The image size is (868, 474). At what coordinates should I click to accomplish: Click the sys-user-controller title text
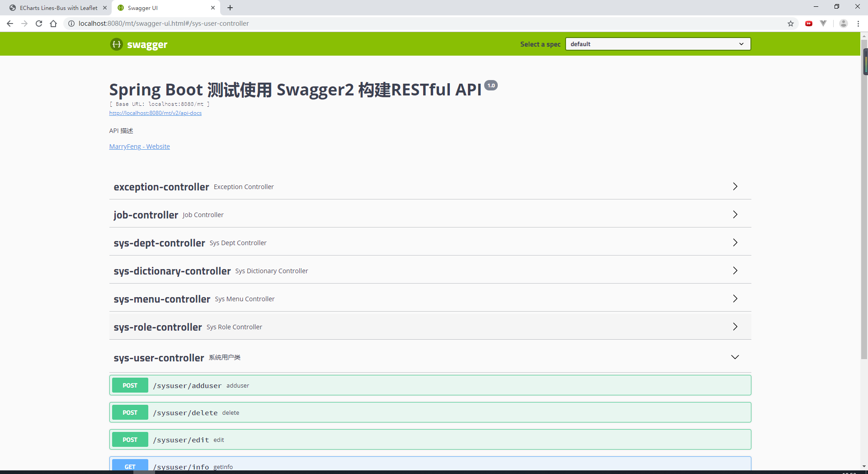(x=159, y=358)
